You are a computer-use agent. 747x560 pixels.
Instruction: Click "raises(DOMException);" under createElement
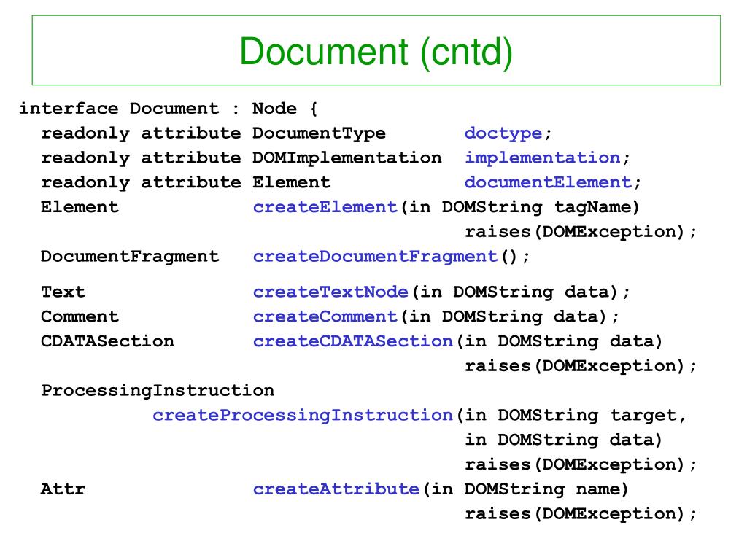click(x=581, y=232)
